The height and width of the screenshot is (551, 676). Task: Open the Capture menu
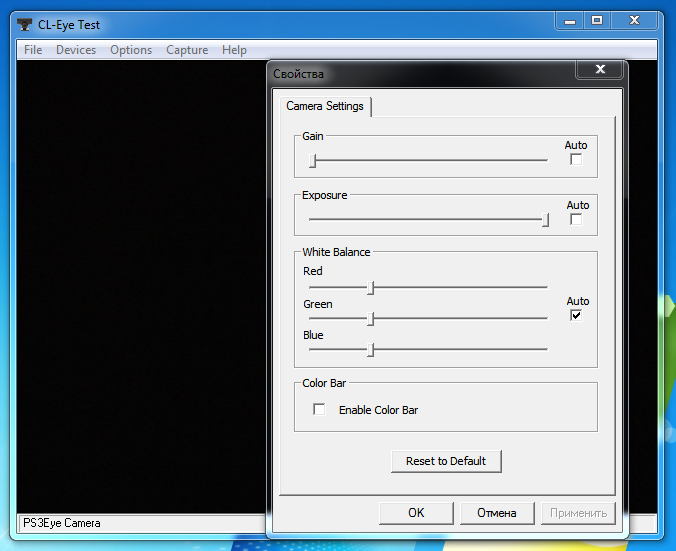[187, 50]
